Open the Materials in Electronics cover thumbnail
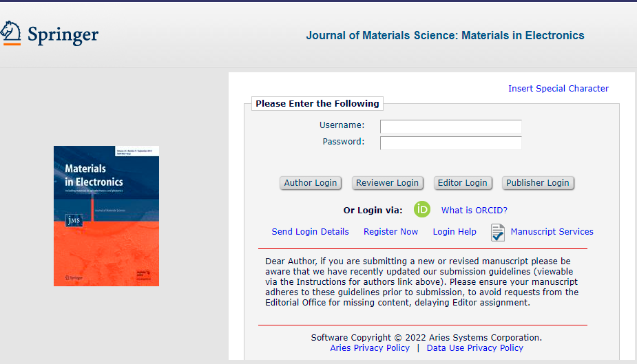 coord(106,215)
